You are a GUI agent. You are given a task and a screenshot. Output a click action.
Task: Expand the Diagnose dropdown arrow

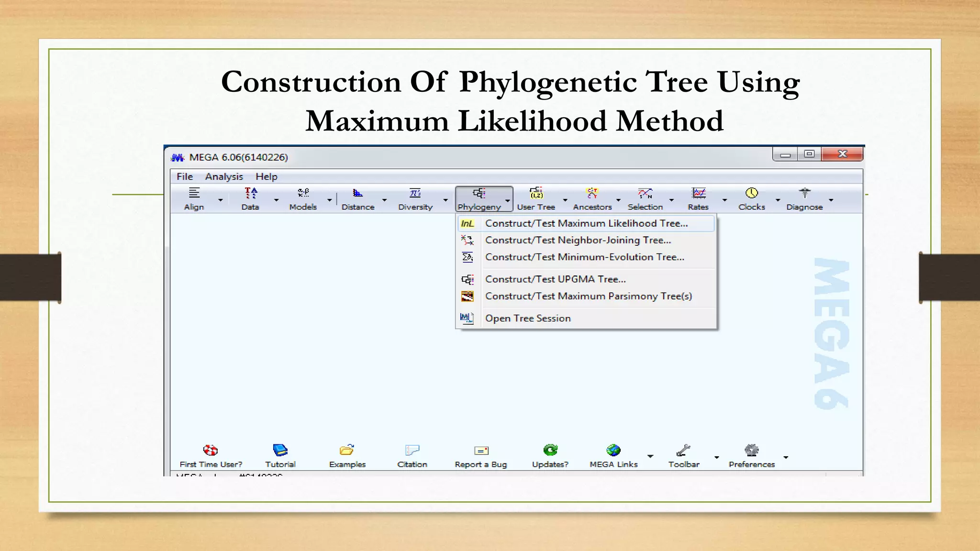tap(831, 200)
